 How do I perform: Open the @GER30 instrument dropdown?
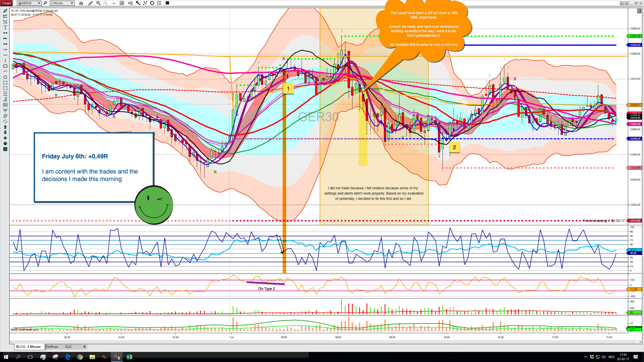point(29,3)
